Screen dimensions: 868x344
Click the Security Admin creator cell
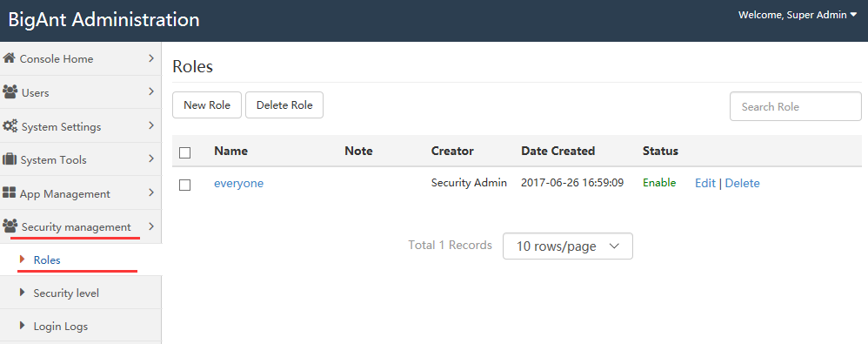[x=469, y=183]
